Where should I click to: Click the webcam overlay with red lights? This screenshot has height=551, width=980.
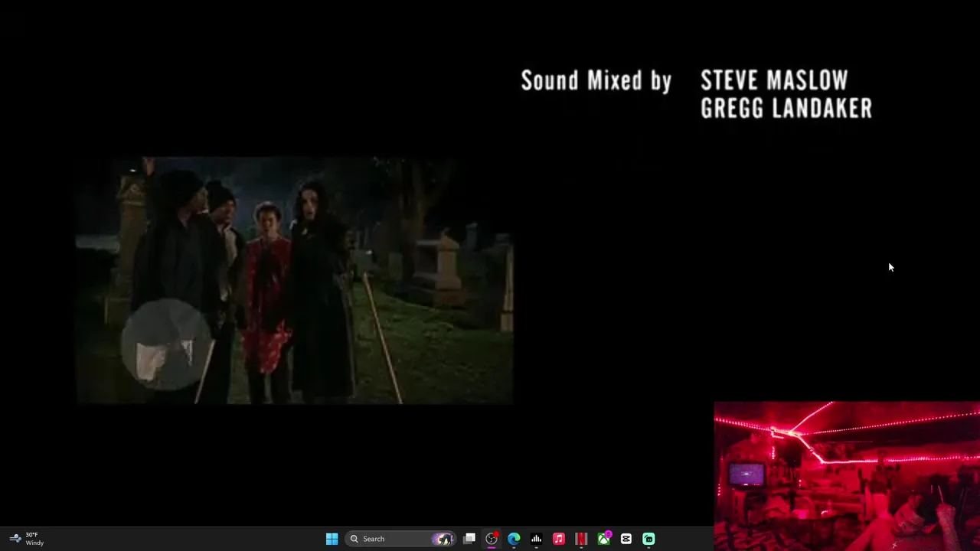[847, 476]
